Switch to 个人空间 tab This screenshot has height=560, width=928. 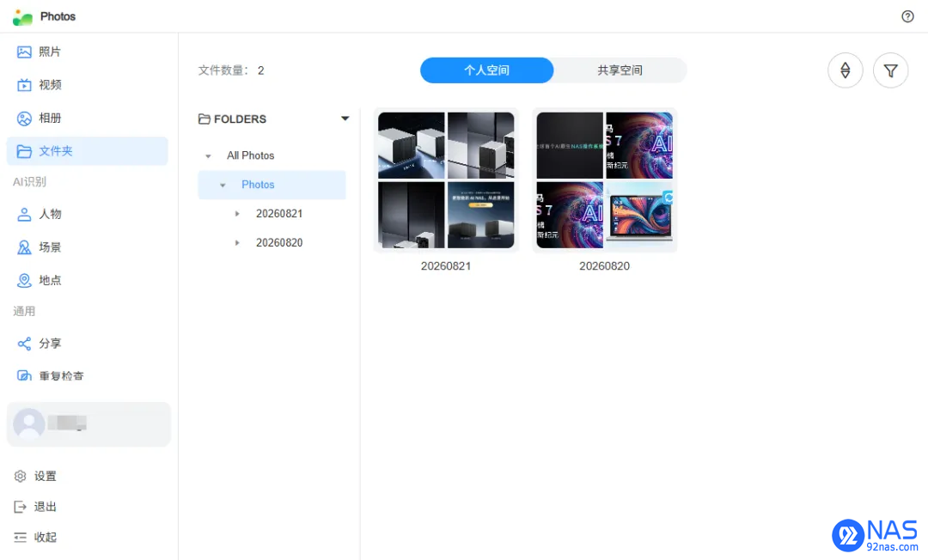486,70
